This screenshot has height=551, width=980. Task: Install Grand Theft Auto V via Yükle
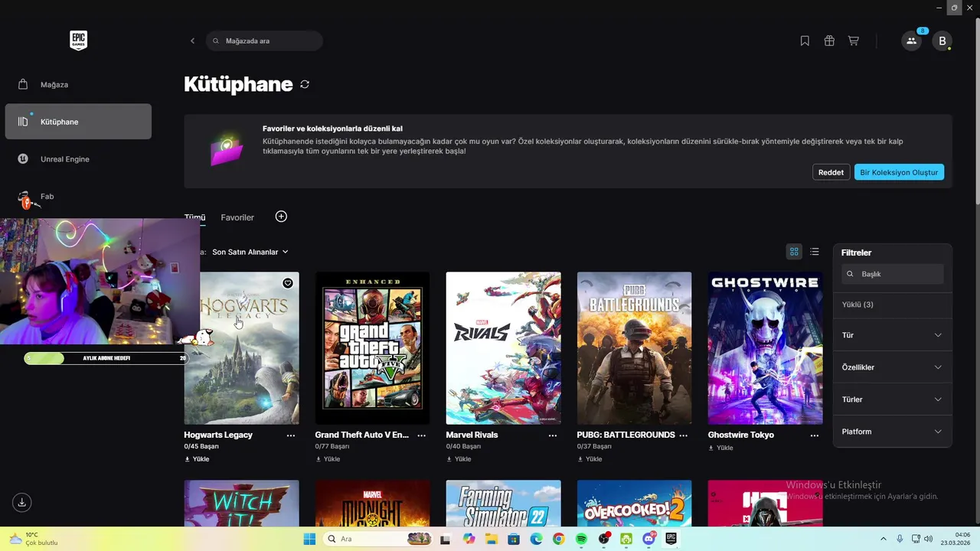(x=328, y=459)
